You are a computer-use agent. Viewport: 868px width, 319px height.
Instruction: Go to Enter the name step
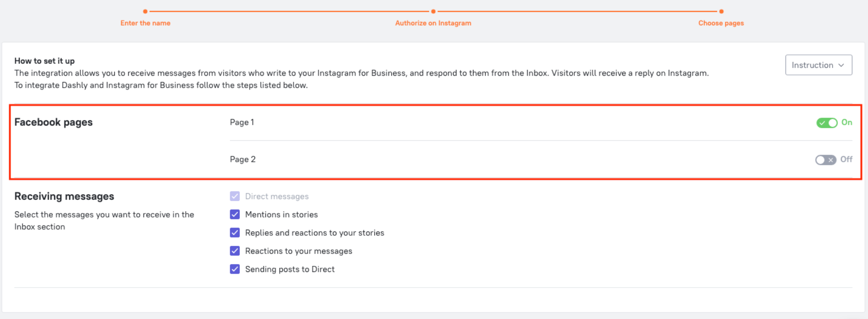(145, 23)
